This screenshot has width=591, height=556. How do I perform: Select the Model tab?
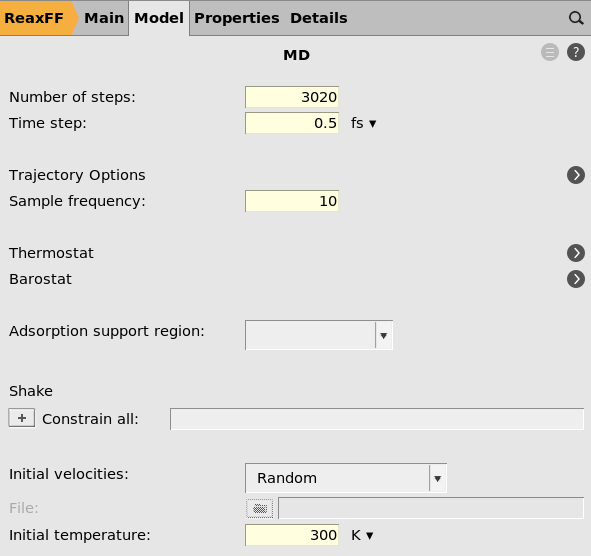point(159,18)
